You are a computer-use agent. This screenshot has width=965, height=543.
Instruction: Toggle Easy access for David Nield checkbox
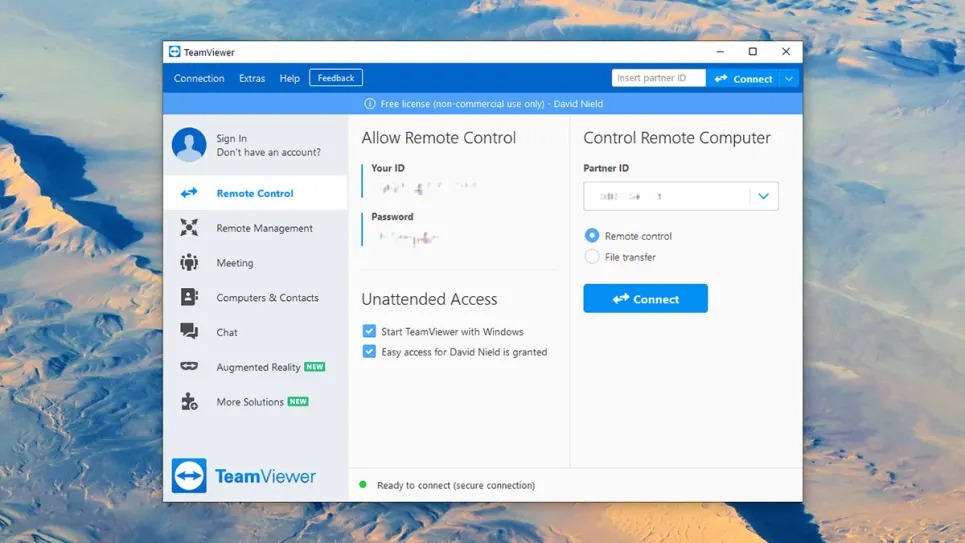coord(369,352)
